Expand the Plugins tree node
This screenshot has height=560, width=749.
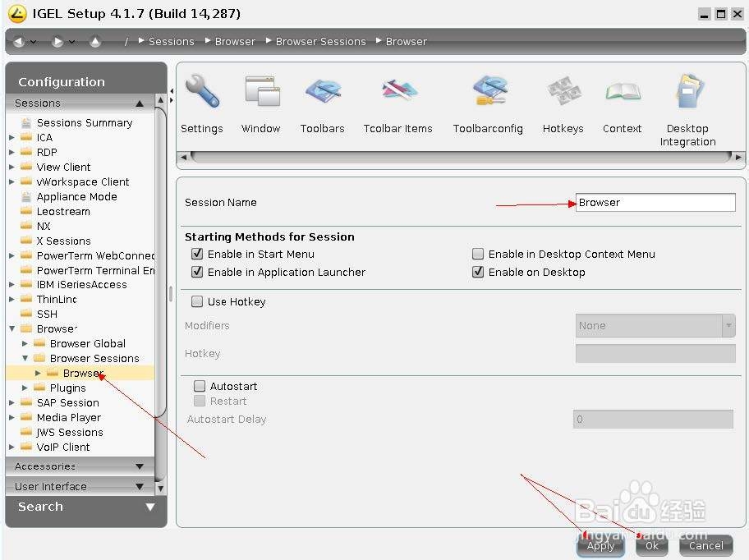(x=25, y=388)
